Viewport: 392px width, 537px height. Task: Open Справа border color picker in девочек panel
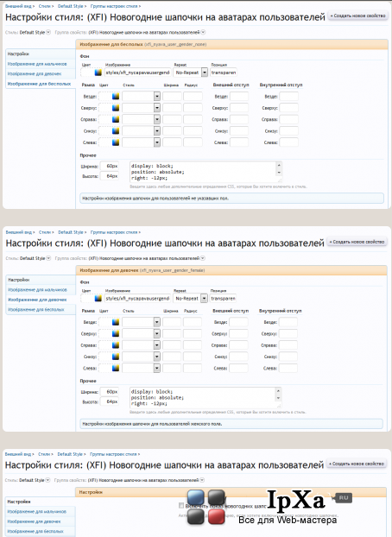116,344
